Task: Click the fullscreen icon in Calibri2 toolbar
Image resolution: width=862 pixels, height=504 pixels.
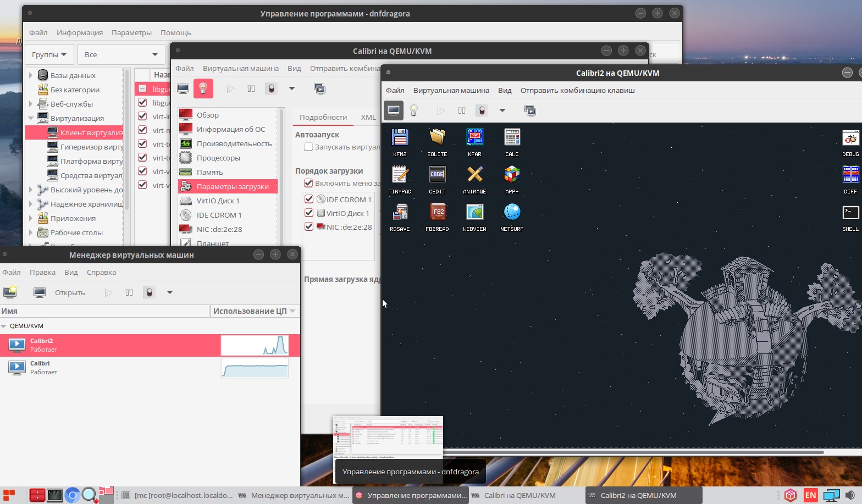Action: (x=530, y=110)
